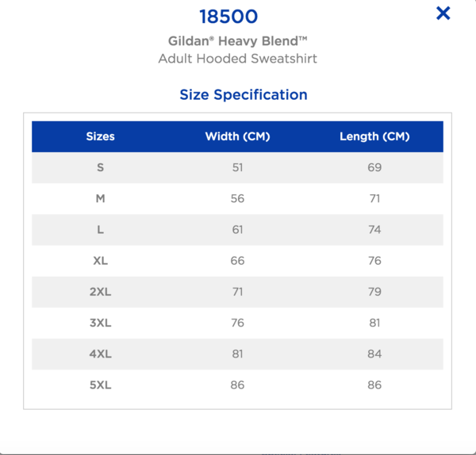Click the Gildan Heavy Blend product name
This screenshot has height=455, width=476.
[x=237, y=40]
